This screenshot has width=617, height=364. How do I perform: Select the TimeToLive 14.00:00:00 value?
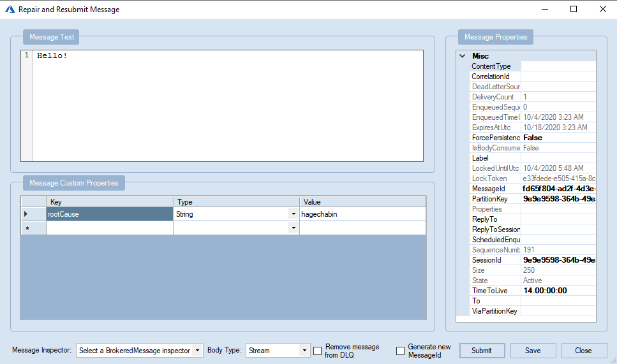[x=558, y=291]
